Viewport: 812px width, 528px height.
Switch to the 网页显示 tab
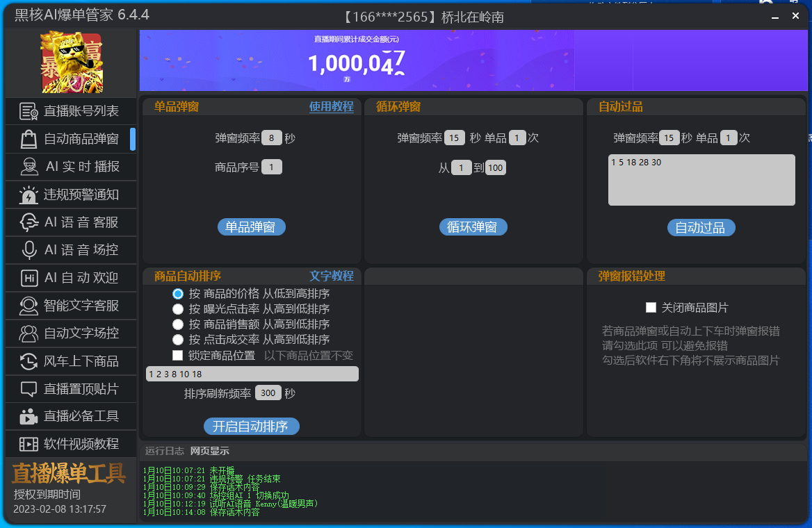point(209,451)
